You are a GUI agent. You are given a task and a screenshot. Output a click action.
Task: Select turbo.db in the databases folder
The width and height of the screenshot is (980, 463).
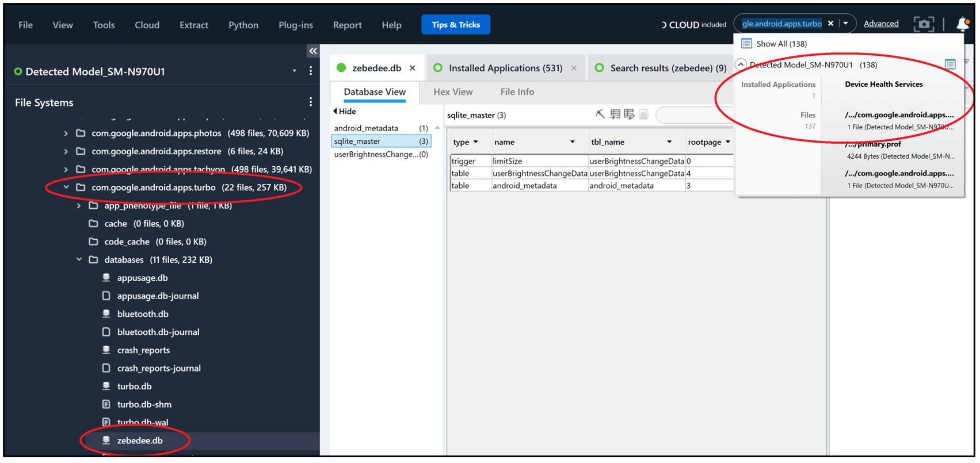pos(134,387)
